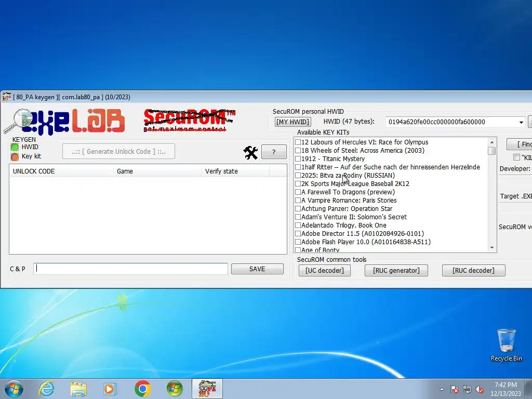Click the crossed hammer and wrench tools icon
This screenshot has width=532, height=399.
[x=251, y=153]
